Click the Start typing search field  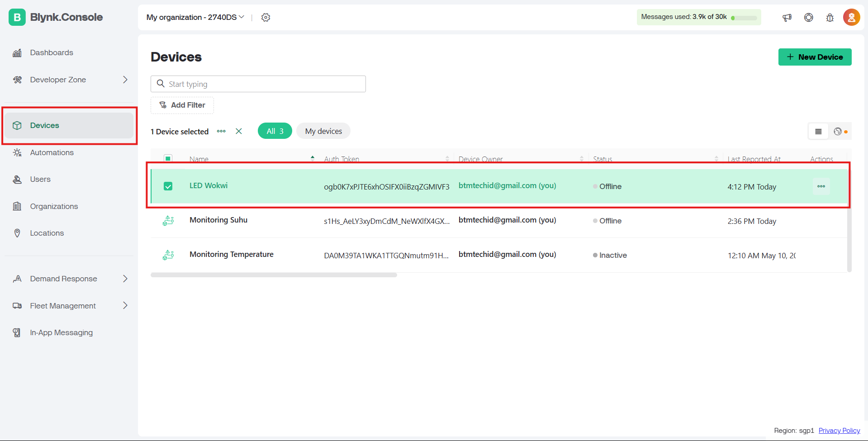[258, 84]
